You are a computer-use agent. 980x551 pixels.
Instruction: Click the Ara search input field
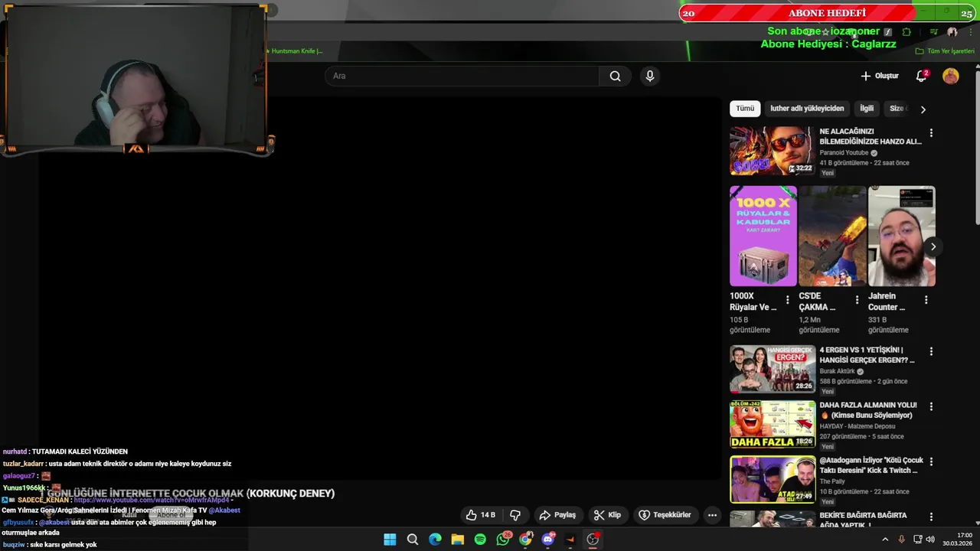pos(462,76)
